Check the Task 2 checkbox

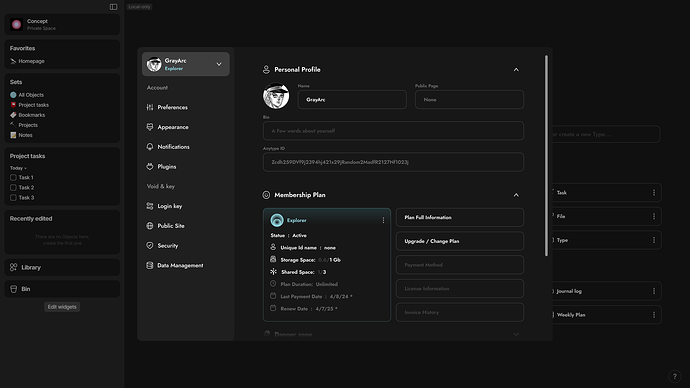coord(13,188)
